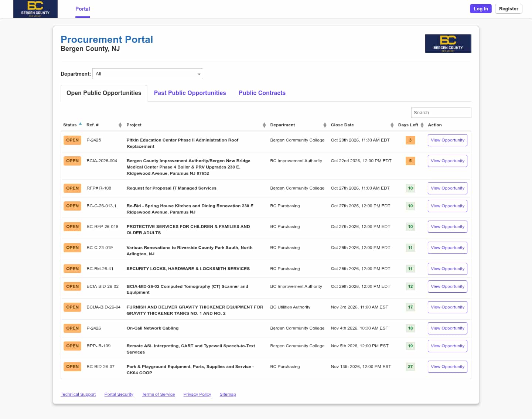Click 'BC Utilities Authority' department cell

coord(290,307)
